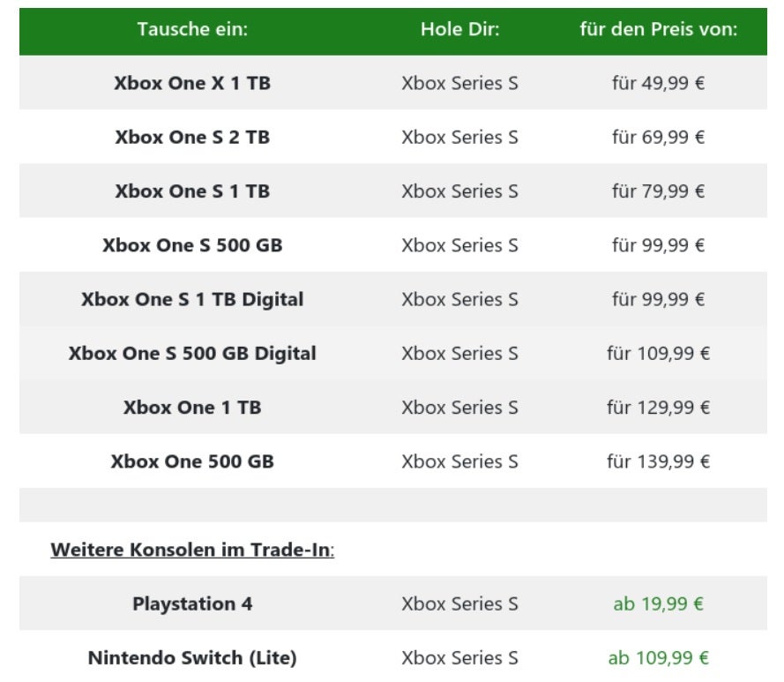Click the green 'ab 109,99 €' price
784x682 pixels.
pos(659,658)
